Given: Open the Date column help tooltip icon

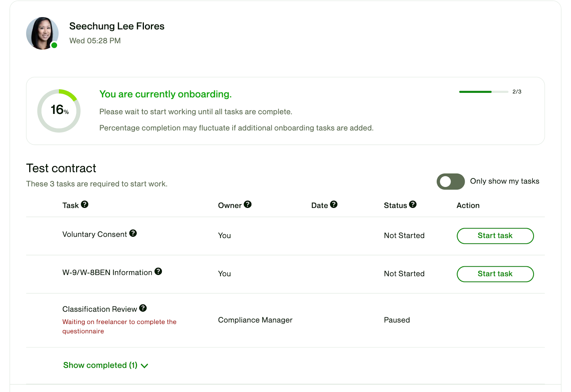Looking at the screenshot, I should (334, 205).
